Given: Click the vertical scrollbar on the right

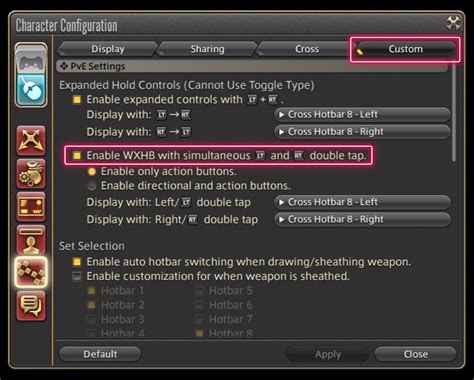Looking at the screenshot, I should coord(454,112).
